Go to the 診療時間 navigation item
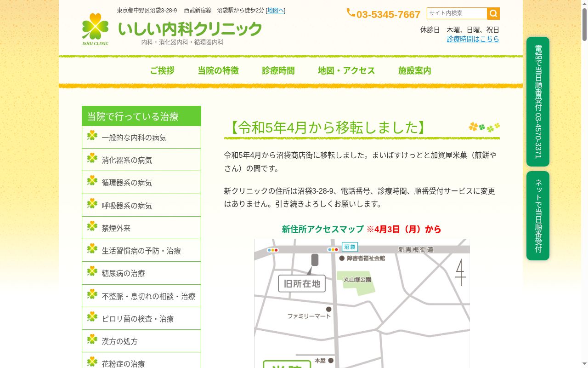The height and width of the screenshot is (368, 588). coord(278,71)
